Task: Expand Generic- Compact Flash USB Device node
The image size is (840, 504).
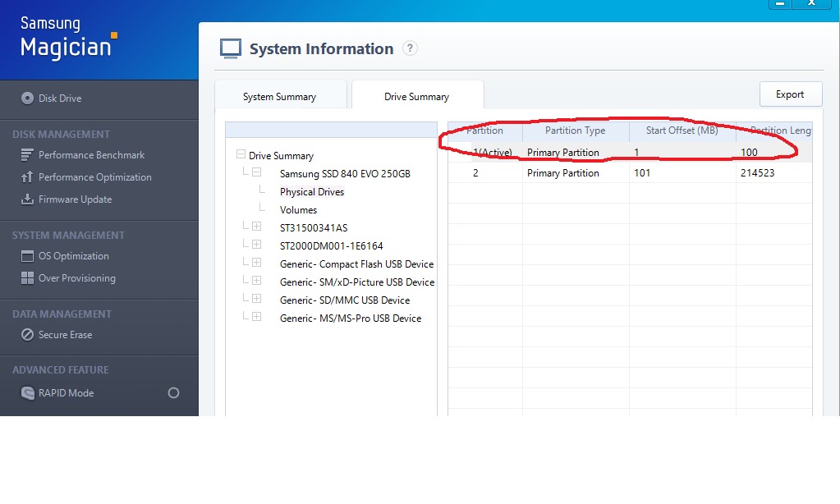Action: pos(257,263)
